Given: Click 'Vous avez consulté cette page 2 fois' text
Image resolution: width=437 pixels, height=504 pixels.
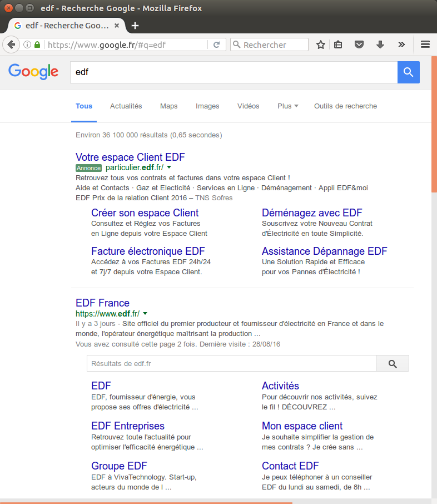Looking at the screenshot, I should [x=136, y=344].
